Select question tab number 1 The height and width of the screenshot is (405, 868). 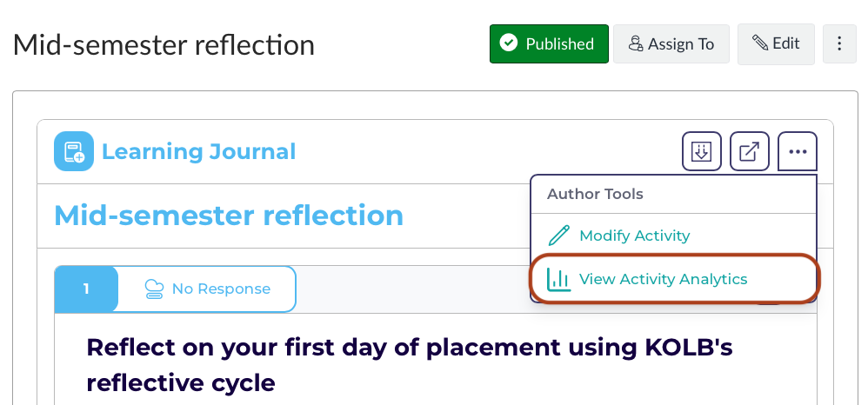[x=86, y=289]
